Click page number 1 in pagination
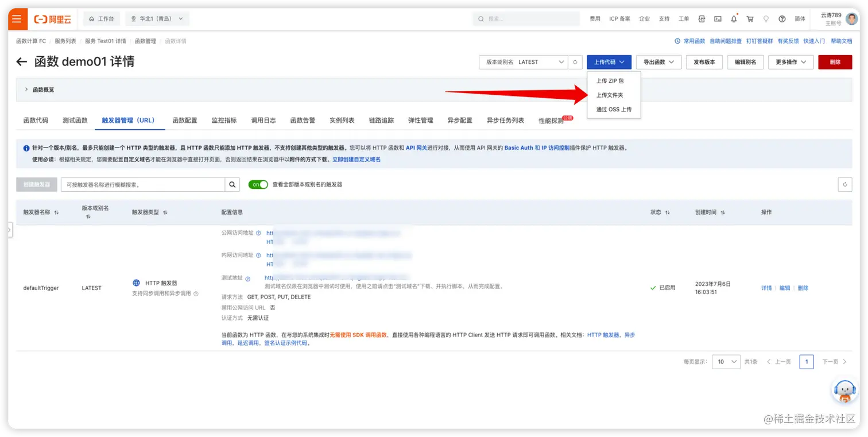This screenshot has width=868, height=437. pos(807,362)
